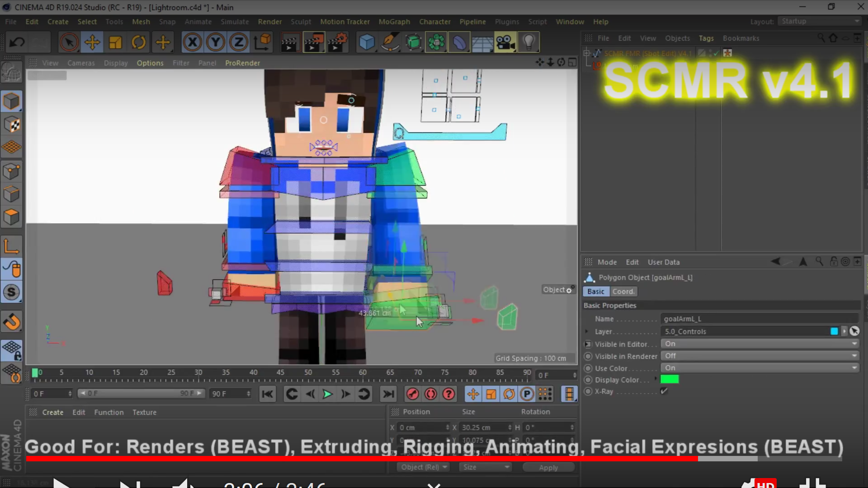The height and width of the screenshot is (488, 868).
Task: Activate the Rotate tool
Action: pos(138,42)
